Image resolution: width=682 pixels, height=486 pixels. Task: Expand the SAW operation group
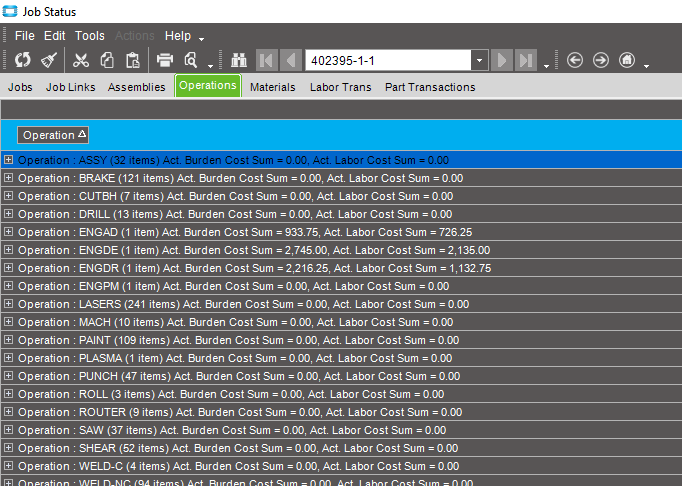8,430
